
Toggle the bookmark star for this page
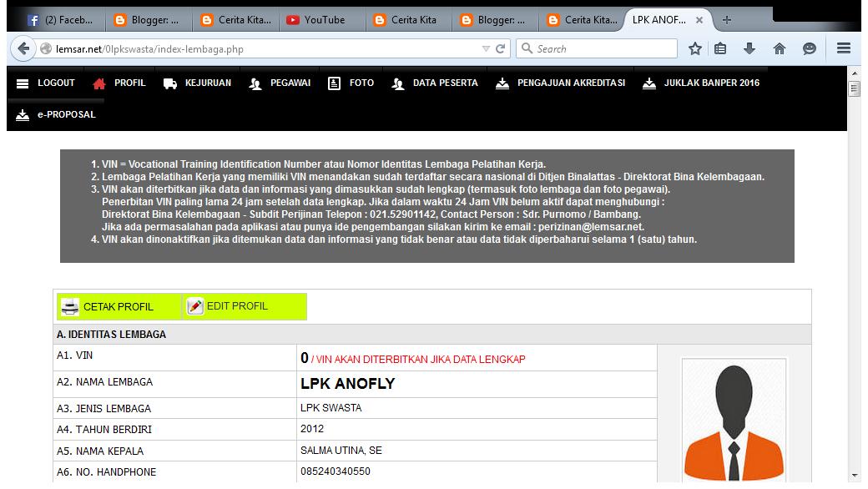(695, 49)
